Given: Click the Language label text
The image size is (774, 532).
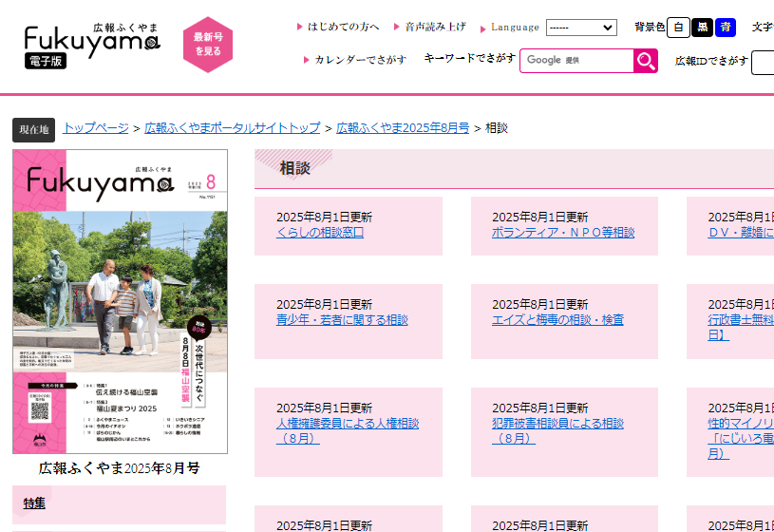Looking at the screenshot, I should coord(515,28).
